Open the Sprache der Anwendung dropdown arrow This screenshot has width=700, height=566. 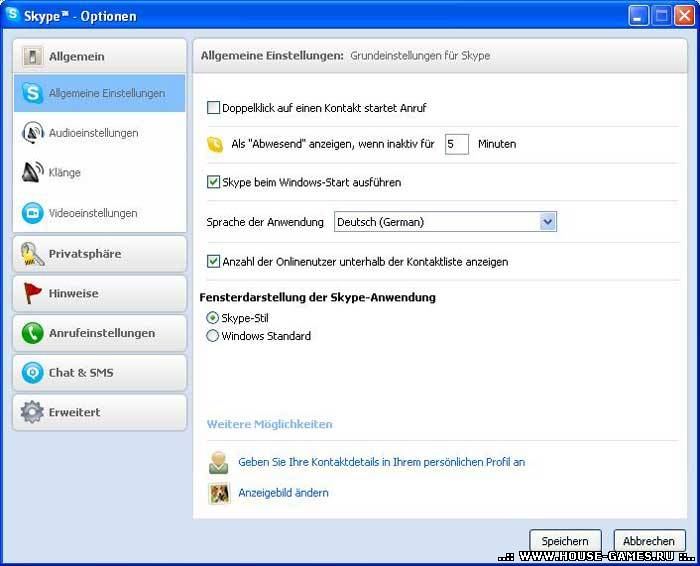pyautogui.click(x=548, y=222)
